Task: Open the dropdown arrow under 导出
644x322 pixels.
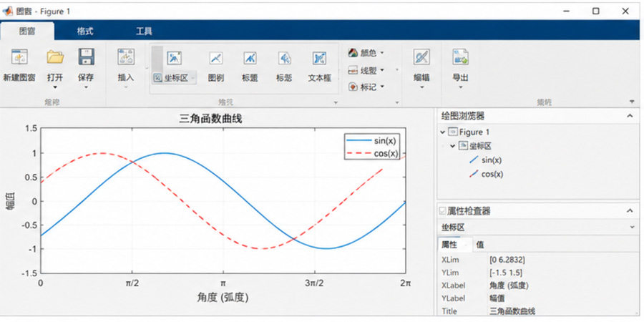Action: 460,87
